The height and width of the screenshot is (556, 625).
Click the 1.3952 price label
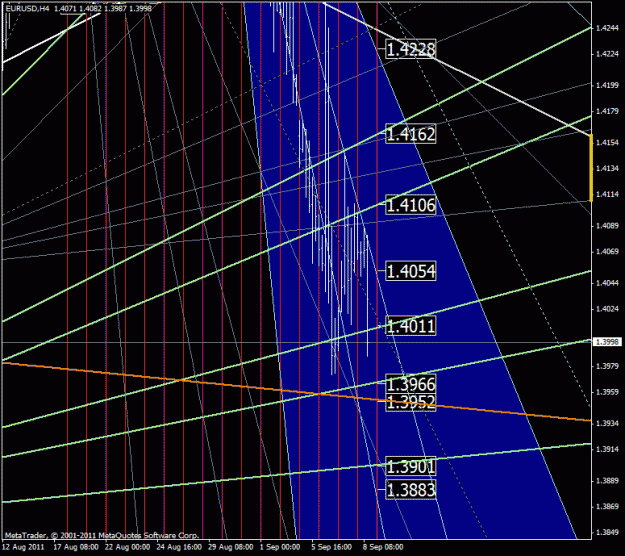pos(411,402)
